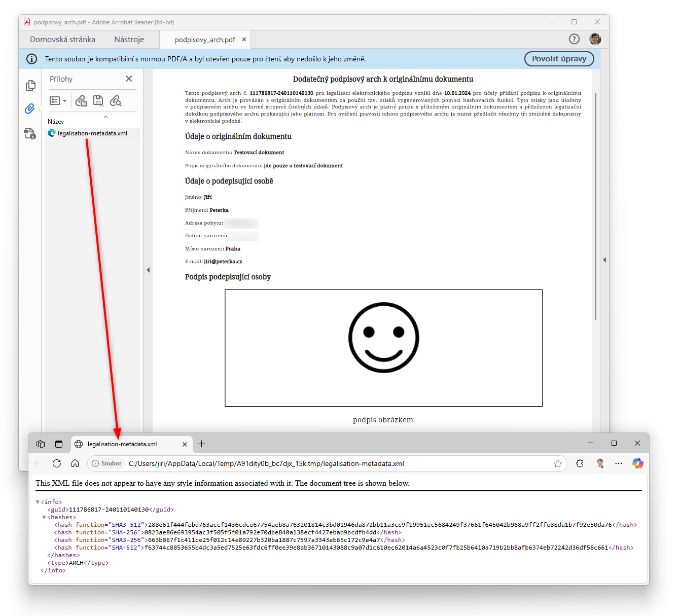The image size is (679, 616).
Task: Select legalisation-metadata.xml in the attachments list
Action: coord(92,133)
